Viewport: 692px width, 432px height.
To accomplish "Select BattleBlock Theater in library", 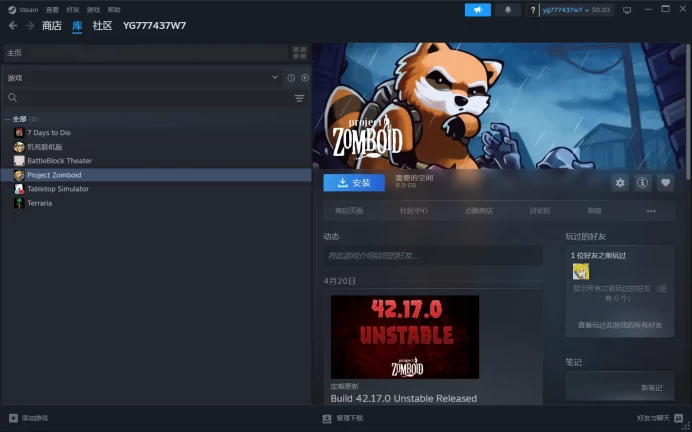I will (156, 161).
